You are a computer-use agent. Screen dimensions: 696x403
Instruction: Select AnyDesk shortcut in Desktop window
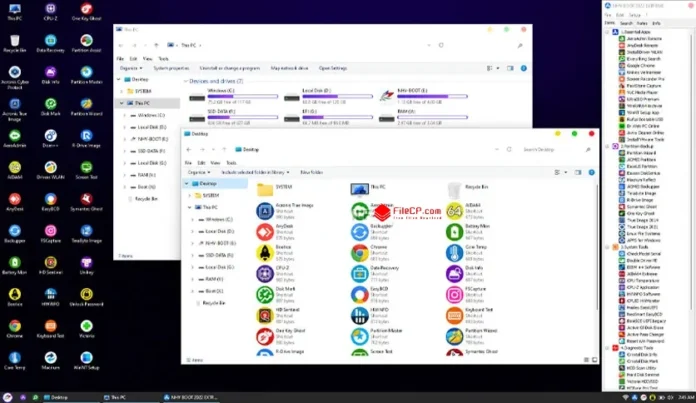pos(275,232)
